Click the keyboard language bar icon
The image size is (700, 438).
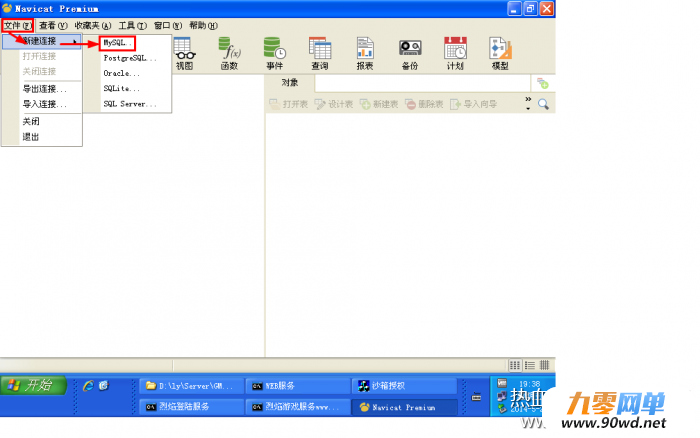click(476, 397)
